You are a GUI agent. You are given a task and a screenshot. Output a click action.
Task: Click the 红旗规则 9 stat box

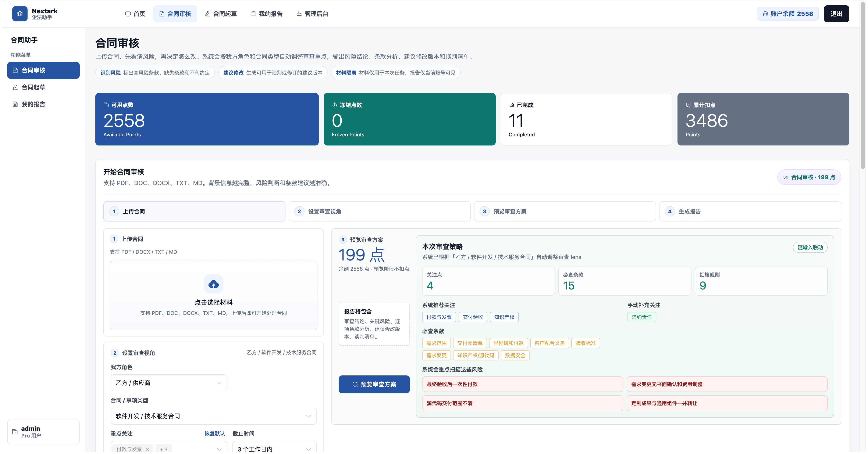tap(761, 281)
